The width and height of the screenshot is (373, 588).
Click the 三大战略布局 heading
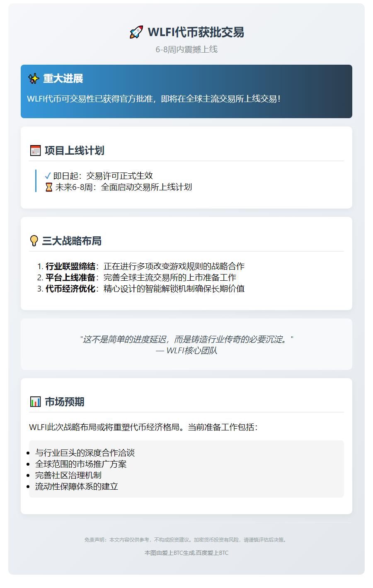click(x=72, y=241)
